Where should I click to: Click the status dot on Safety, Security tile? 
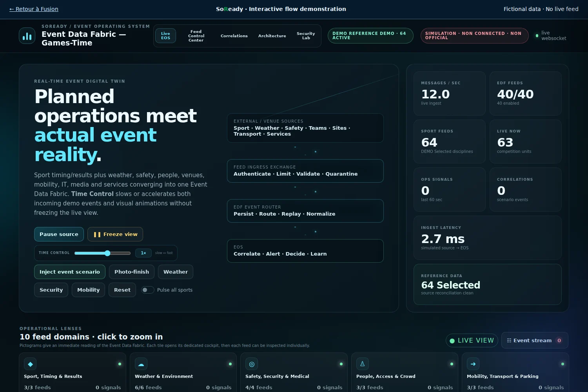(x=341, y=364)
